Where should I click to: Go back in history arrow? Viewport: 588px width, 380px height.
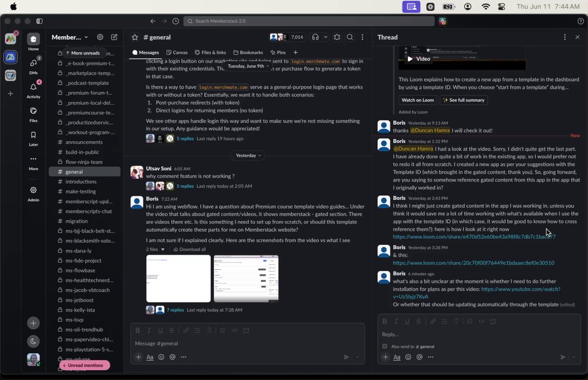[x=153, y=21]
